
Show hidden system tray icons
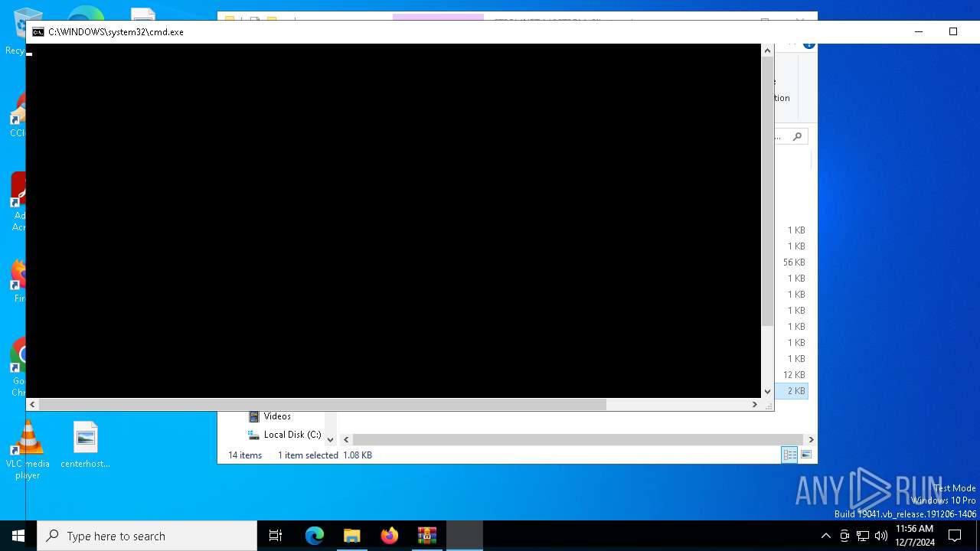coord(825,536)
